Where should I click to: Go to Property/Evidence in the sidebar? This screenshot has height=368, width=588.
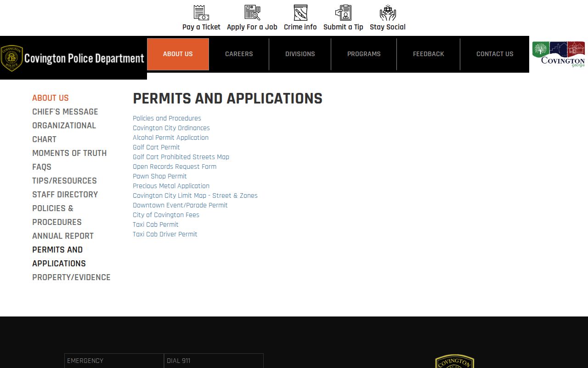[71, 277]
